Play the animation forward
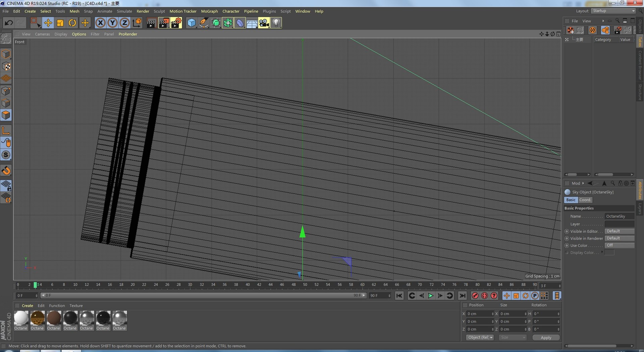 pyautogui.click(x=431, y=296)
